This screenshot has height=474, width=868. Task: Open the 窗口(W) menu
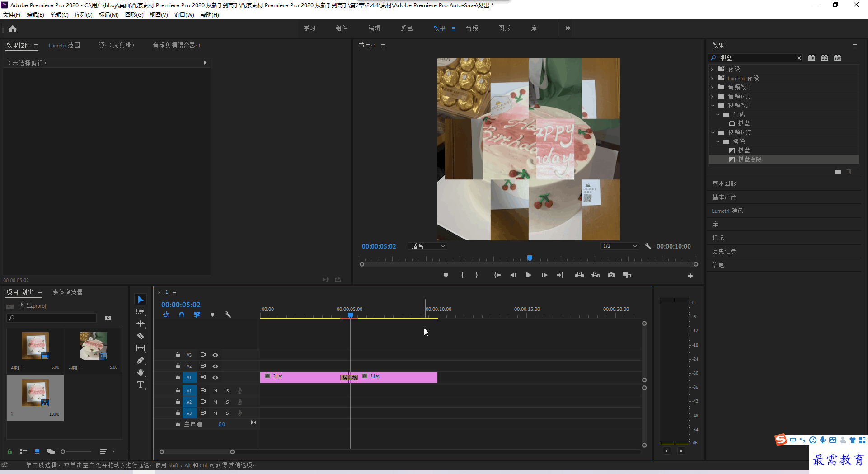184,15
